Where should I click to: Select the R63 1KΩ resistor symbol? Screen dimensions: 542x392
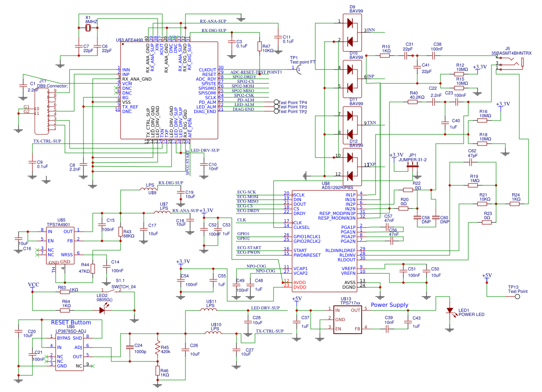click(x=64, y=292)
